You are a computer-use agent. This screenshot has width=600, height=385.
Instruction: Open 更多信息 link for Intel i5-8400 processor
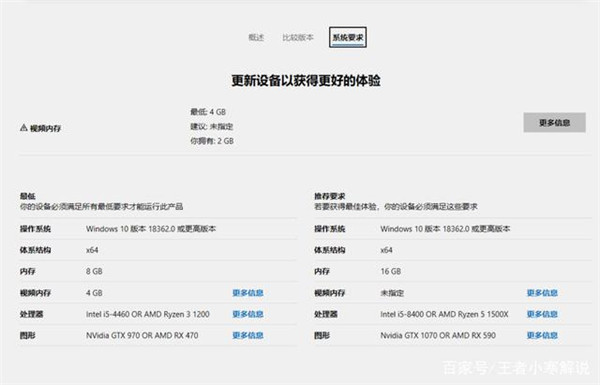pyautogui.click(x=542, y=314)
